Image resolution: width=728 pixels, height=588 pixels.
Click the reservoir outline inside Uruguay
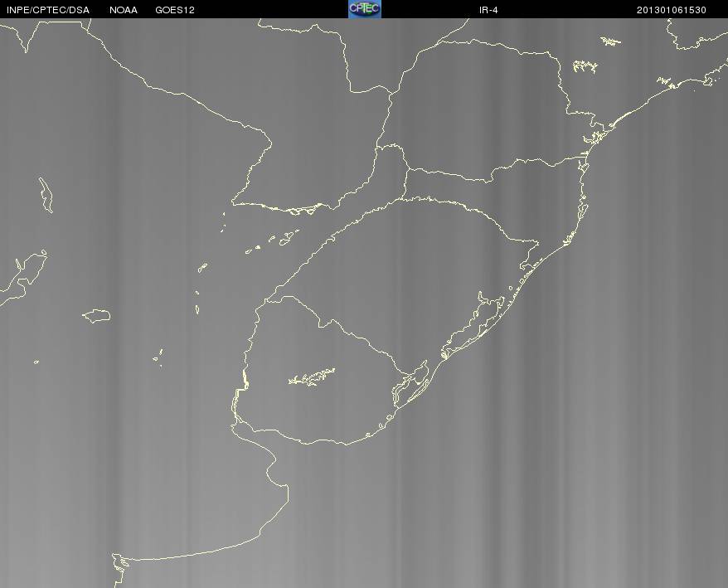tap(312, 377)
